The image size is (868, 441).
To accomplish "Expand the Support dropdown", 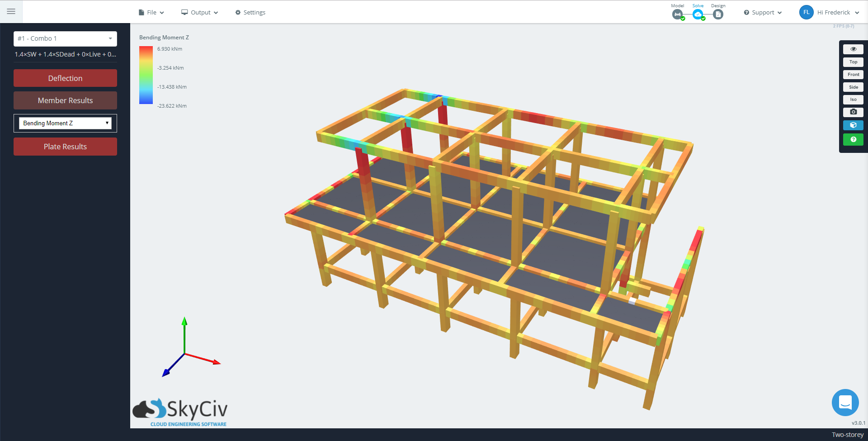I will coord(763,13).
